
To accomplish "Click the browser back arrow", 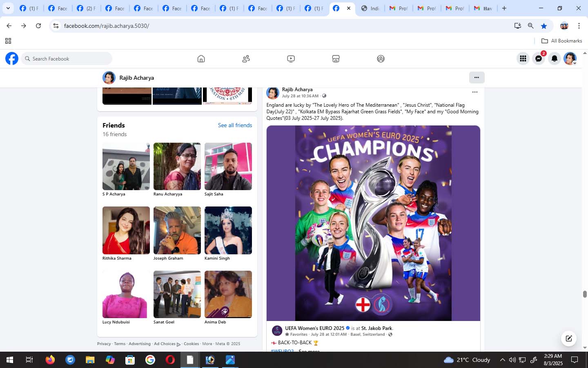I will pos(9,26).
